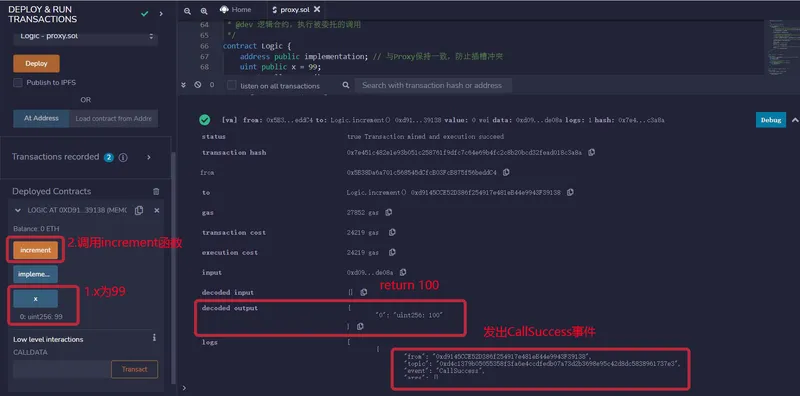Copy the decoded input value
The width and height of the screenshot is (800, 396).
(x=364, y=292)
